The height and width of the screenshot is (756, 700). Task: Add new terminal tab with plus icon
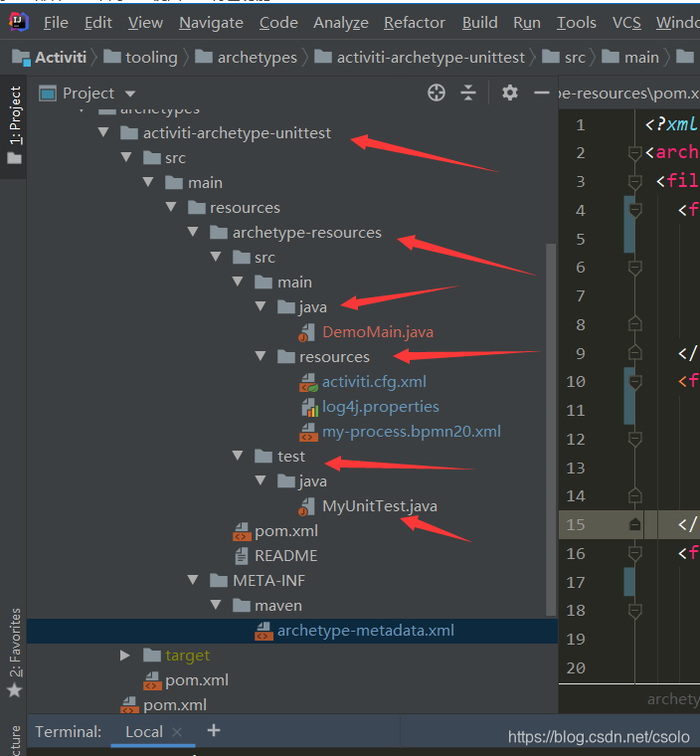click(x=214, y=730)
